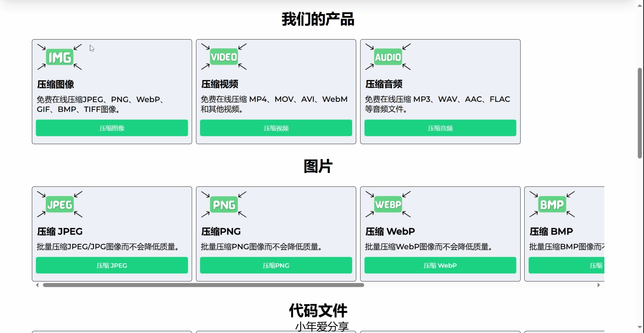Click the vertical scrollbar down arrow

pos(640,327)
